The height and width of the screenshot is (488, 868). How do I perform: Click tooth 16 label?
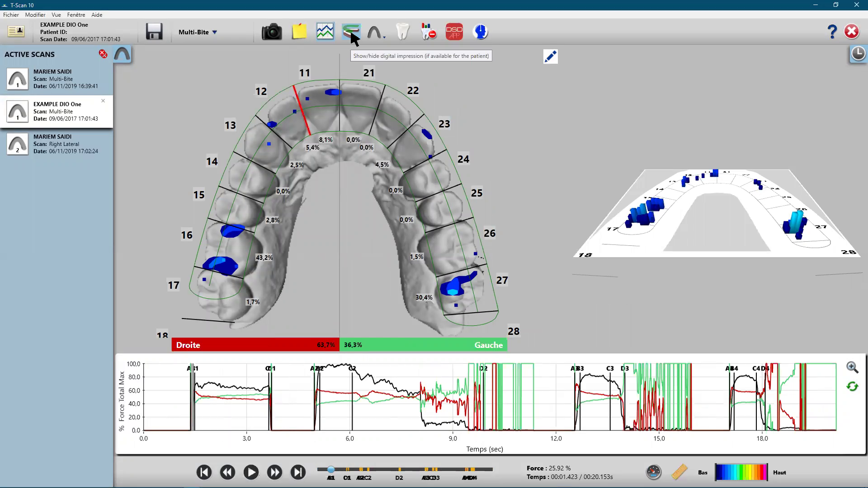[x=187, y=235]
